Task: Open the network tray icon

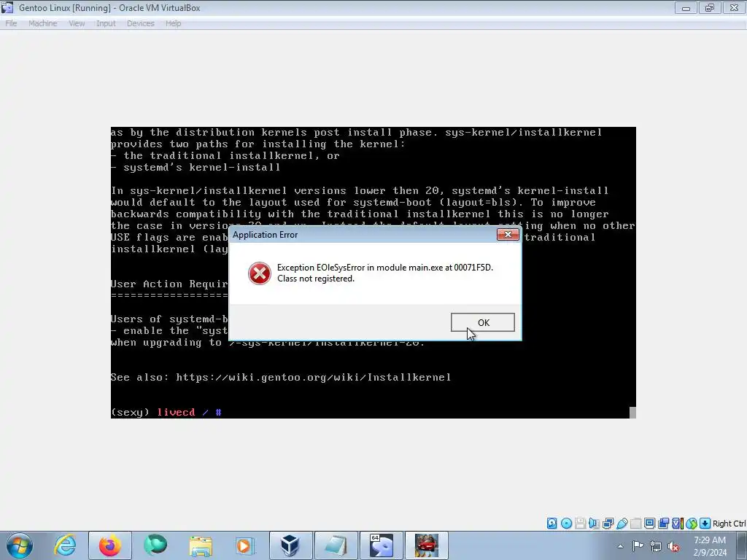Action: (x=656, y=546)
